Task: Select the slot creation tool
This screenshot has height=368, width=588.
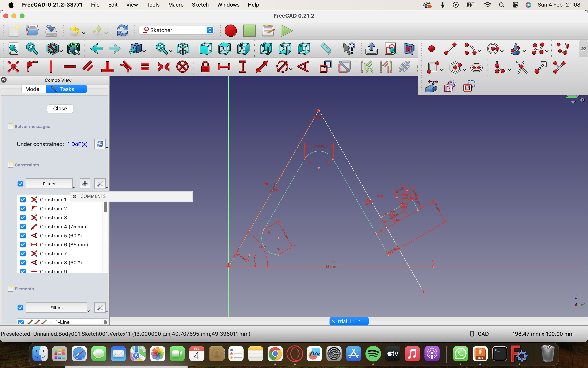Action: tap(476, 67)
